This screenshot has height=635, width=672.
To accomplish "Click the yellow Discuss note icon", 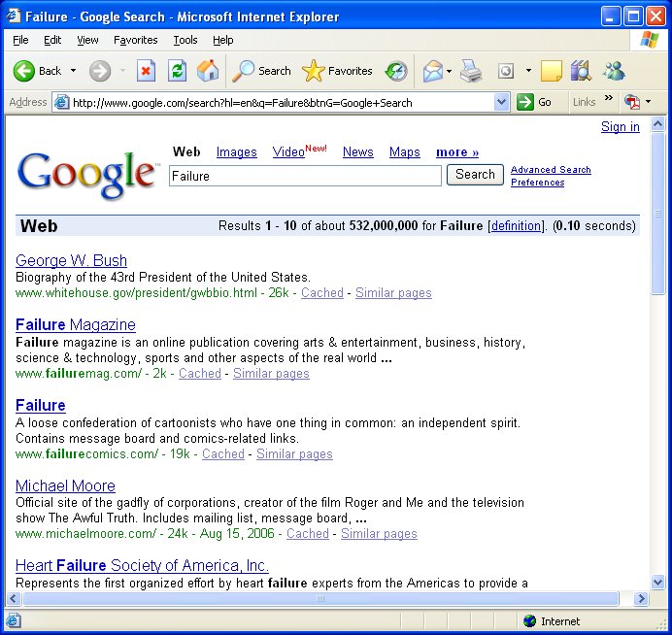I will 552,71.
